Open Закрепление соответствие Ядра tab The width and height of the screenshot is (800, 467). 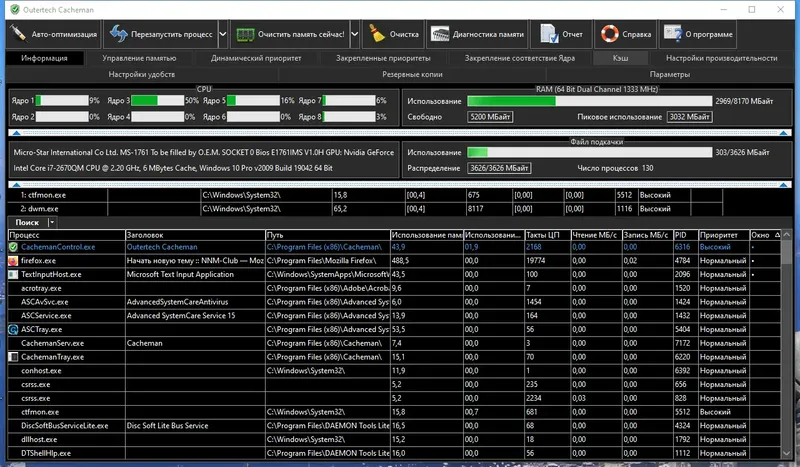(519, 58)
